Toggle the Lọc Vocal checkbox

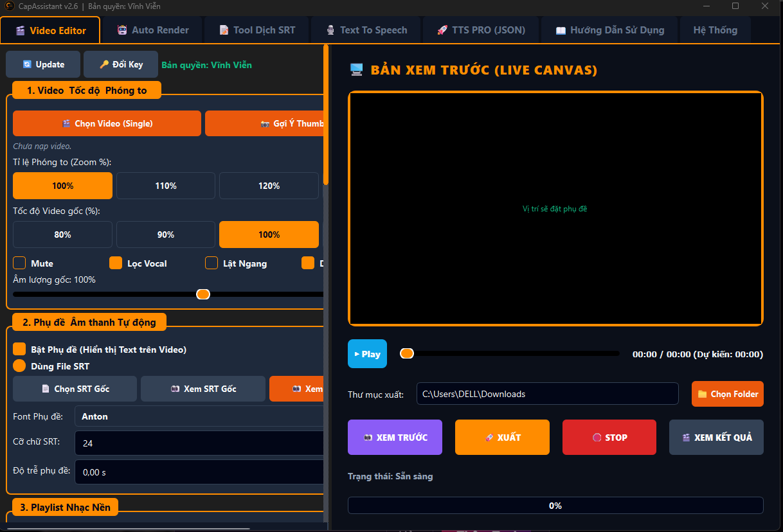[x=116, y=263]
